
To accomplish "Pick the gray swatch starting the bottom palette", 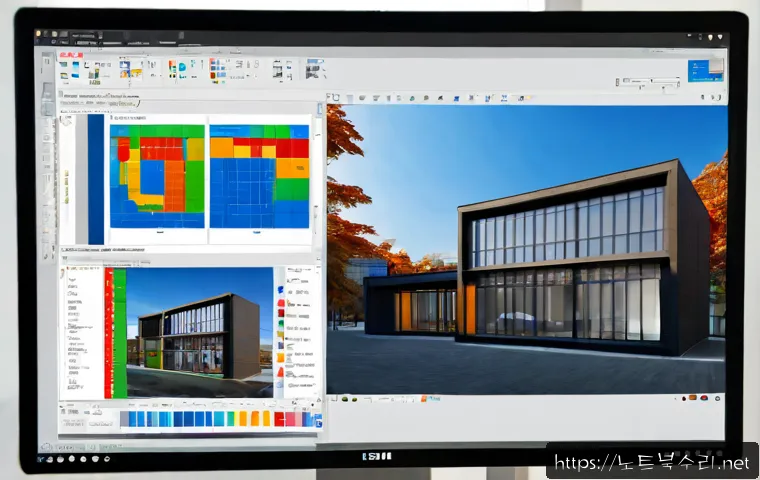I will (124, 418).
